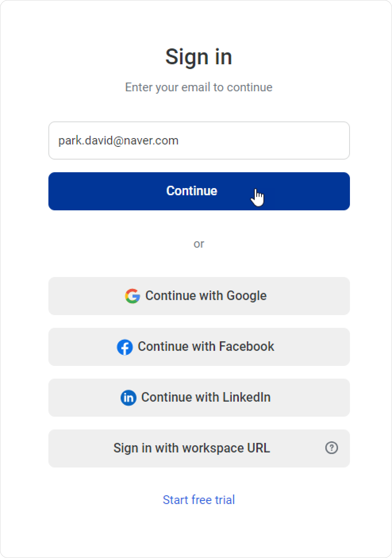392x558 pixels.
Task: Open the Start free trial link
Action: (x=199, y=500)
